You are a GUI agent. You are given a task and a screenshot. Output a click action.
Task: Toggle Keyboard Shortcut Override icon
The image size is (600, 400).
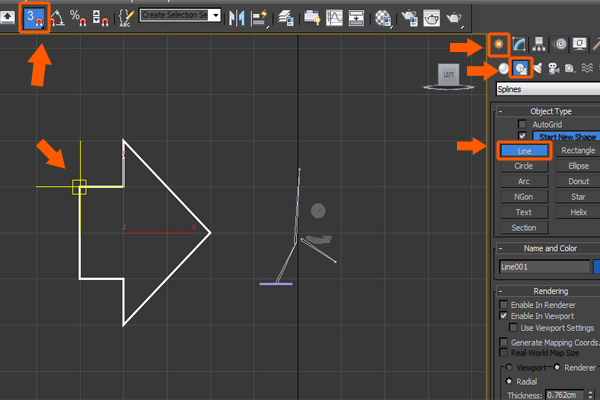pyautogui.click(x=5, y=17)
